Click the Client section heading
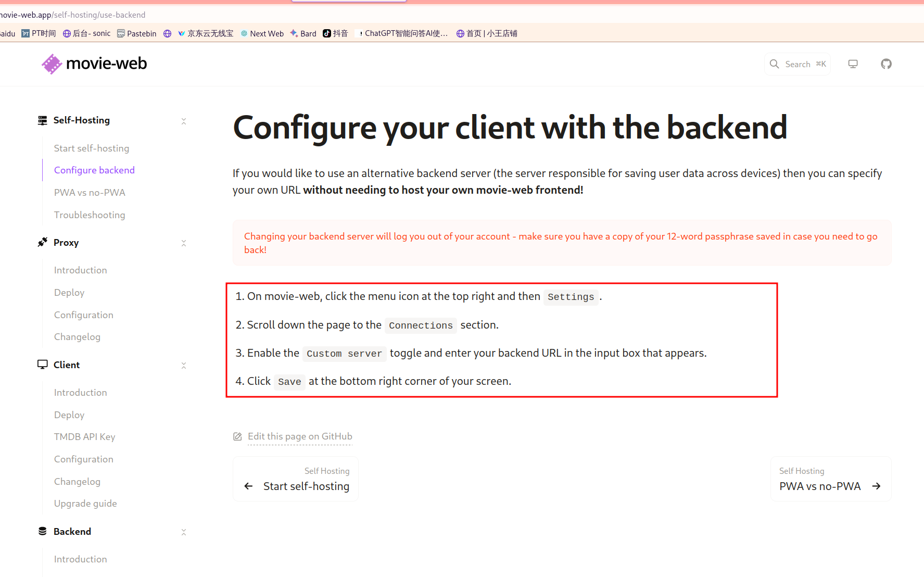This screenshot has width=924, height=577. (67, 365)
